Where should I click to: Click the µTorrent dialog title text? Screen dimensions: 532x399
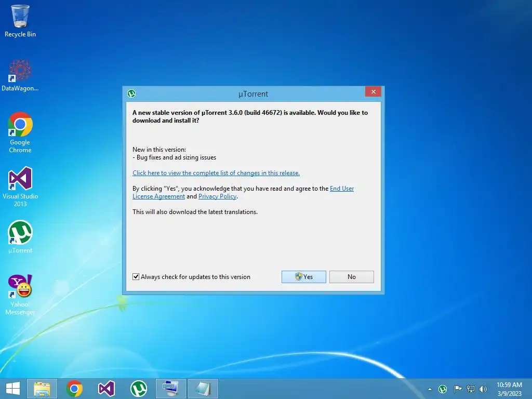point(253,94)
